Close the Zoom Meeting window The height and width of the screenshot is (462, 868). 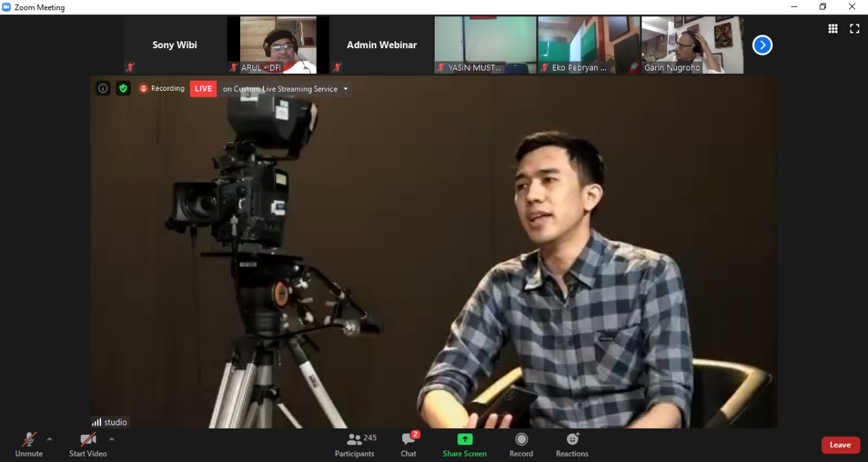click(852, 7)
